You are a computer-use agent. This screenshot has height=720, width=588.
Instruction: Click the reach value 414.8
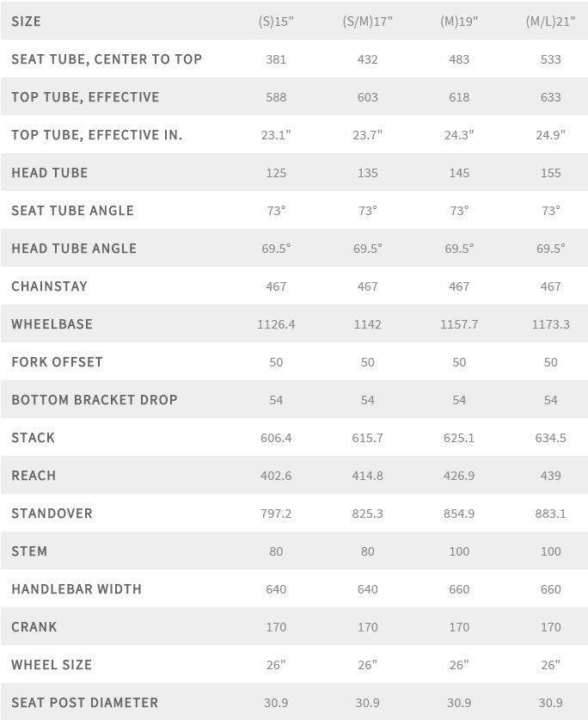coord(367,476)
